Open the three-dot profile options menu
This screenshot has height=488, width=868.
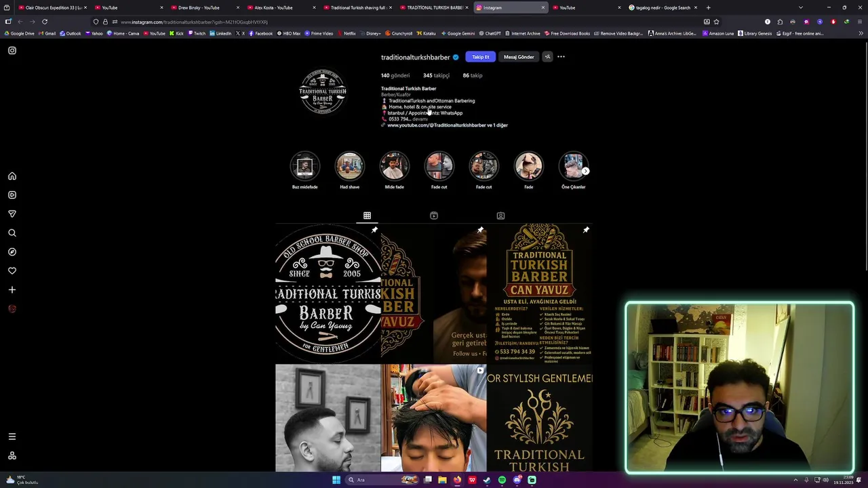coord(561,57)
